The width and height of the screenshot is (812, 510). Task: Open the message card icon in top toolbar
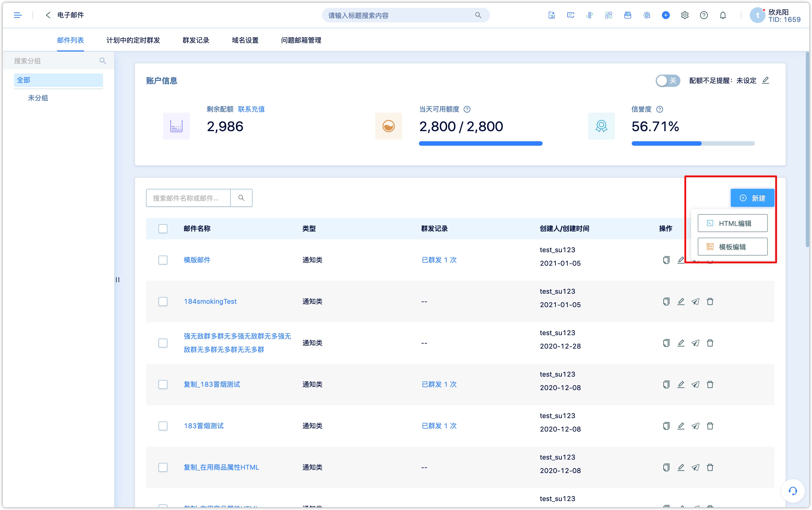pos(570,15)
